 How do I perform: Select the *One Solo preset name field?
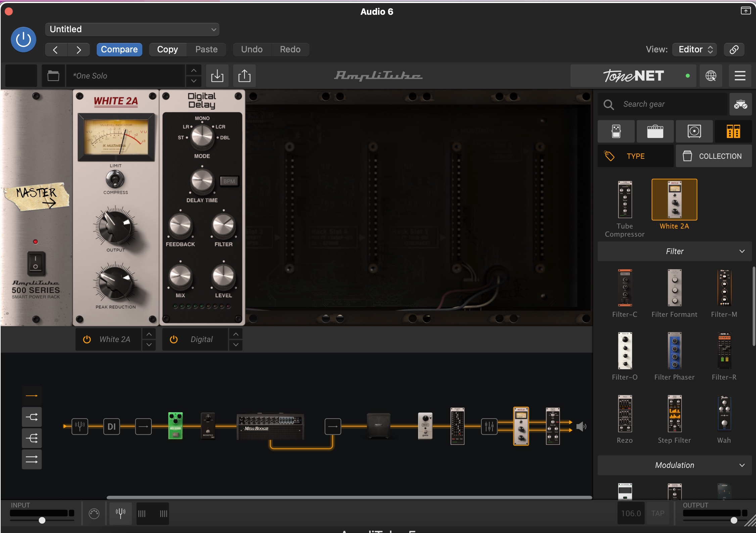(126, 76)
